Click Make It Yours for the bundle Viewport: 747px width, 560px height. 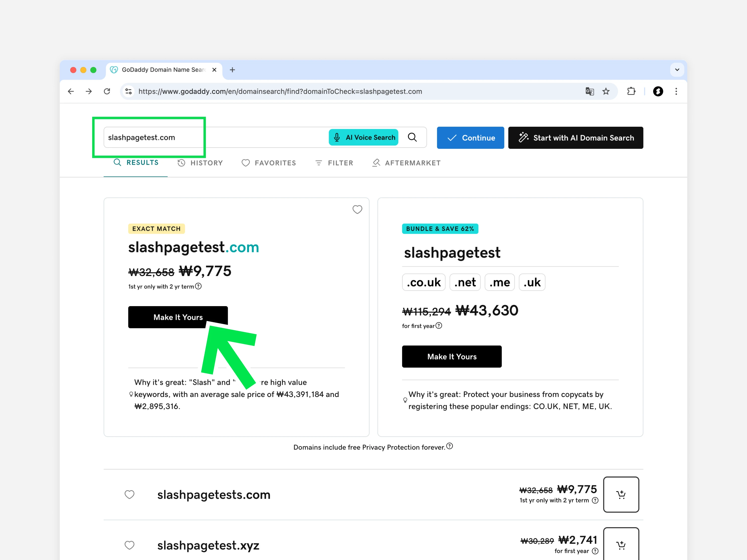click(x=452, y=357)
